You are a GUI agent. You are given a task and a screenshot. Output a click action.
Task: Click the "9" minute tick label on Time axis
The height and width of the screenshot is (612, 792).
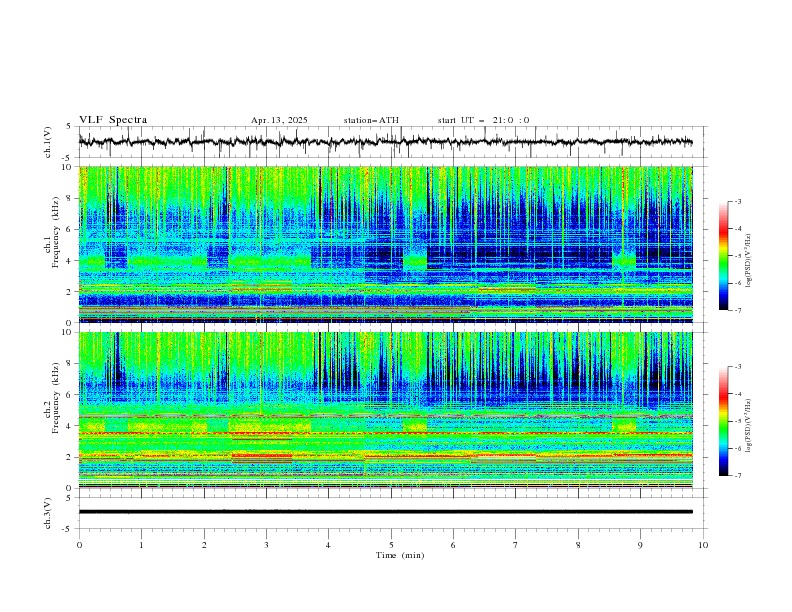point(640,545)
